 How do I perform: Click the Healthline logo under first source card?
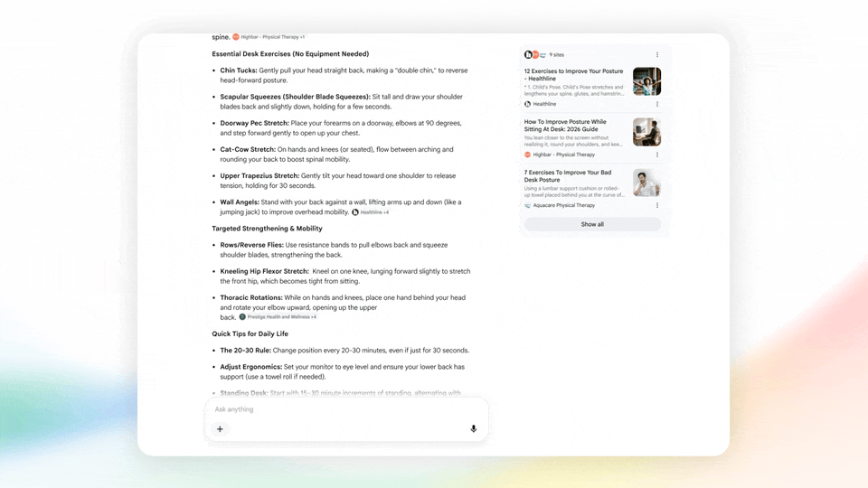pos(527,104)
